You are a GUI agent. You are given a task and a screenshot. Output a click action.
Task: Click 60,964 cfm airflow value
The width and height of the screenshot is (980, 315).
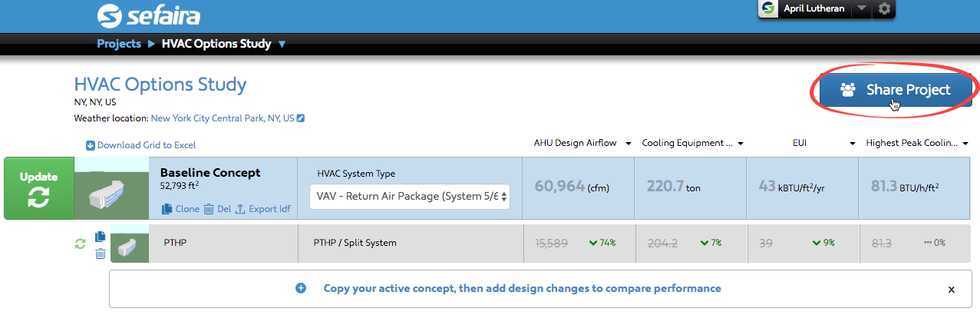click(572, 187)
